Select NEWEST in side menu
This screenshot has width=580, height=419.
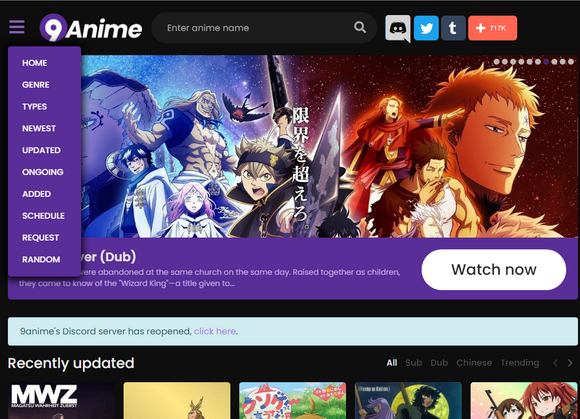[39, 128]
